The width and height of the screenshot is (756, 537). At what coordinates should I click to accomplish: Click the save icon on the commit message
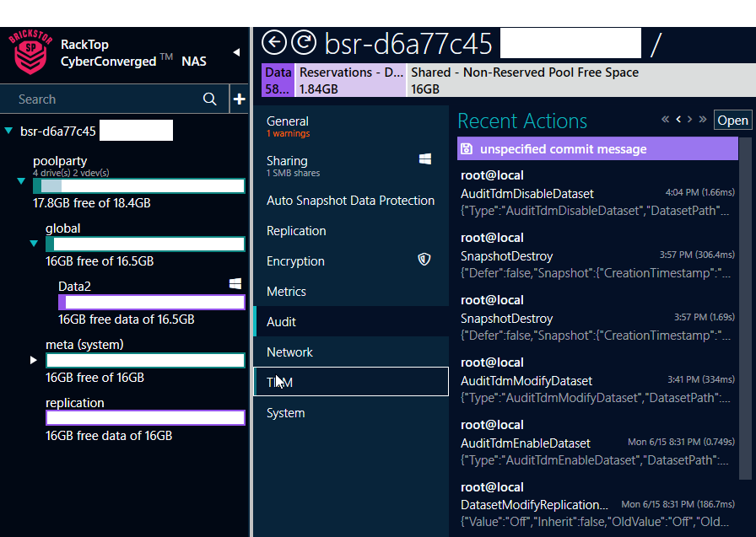point(467,148)
